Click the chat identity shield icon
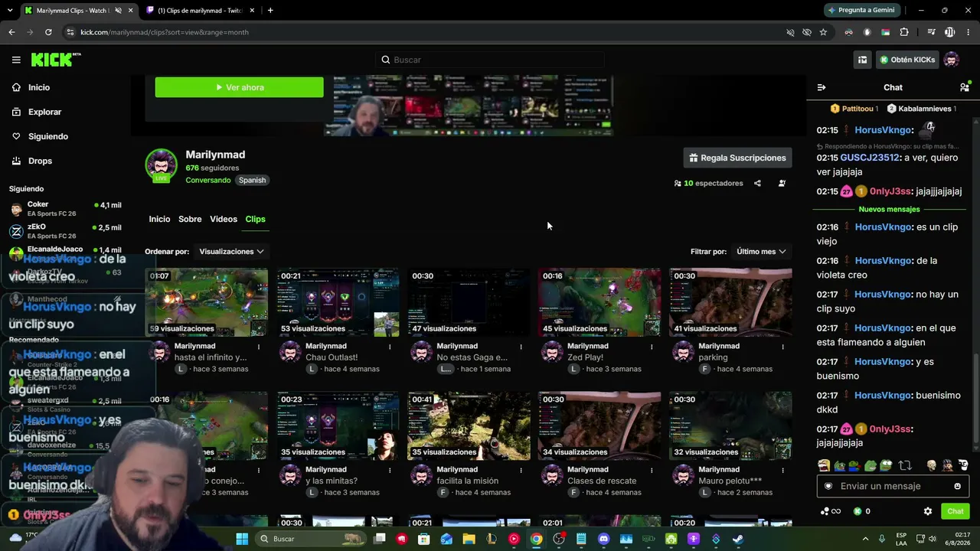 coord(828,486)
